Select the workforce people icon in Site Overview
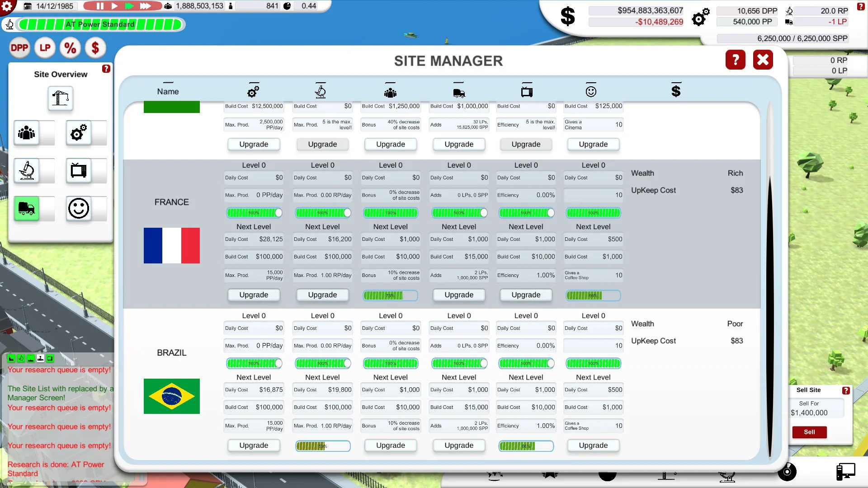 26,133
